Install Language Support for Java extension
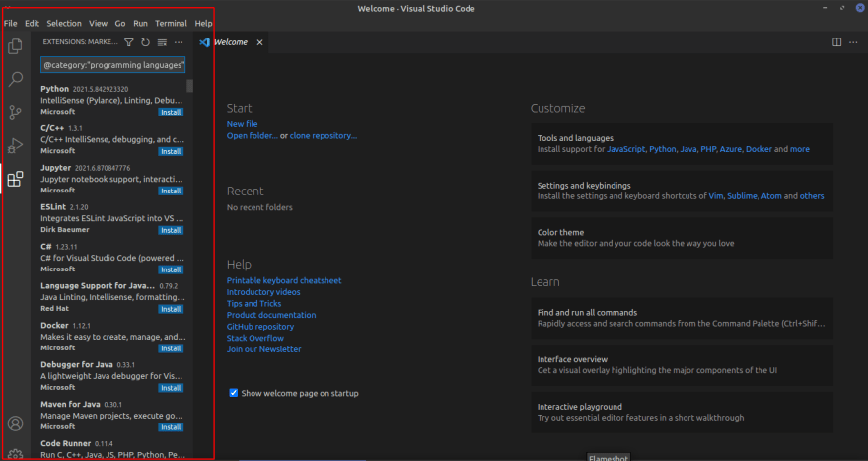868x461 pixels. [x=171, y=309]
